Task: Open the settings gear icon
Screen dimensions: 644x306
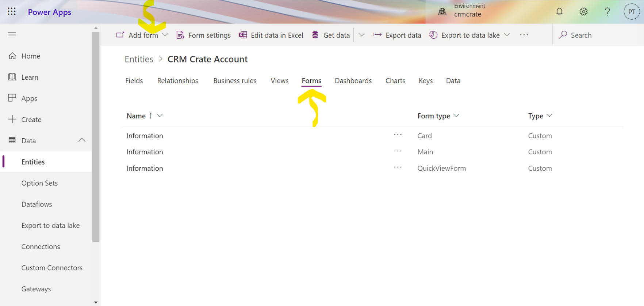Action: click(x=583, y=12)
